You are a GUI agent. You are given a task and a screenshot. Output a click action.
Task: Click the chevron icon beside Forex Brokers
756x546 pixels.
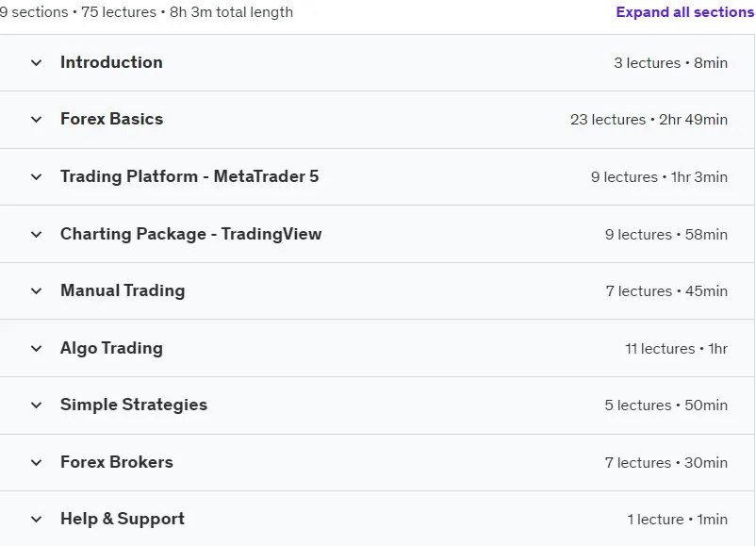pyautogui.click(x=36, y=463)
